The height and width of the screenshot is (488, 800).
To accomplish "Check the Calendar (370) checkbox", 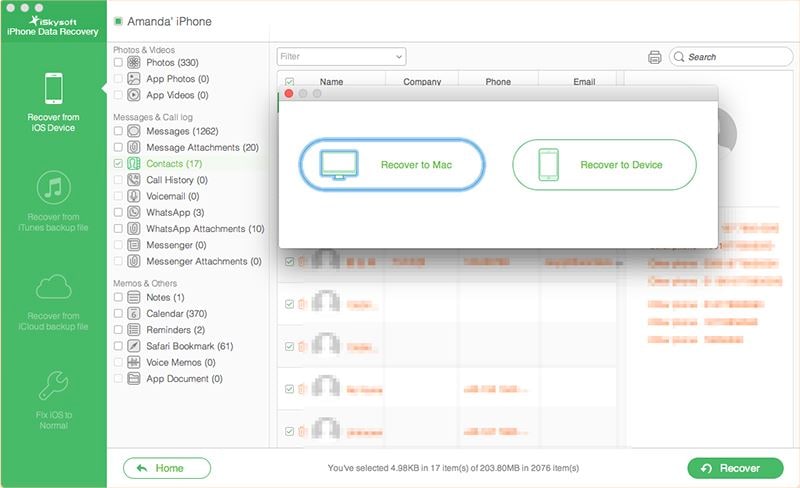I will [x=118, y=313].
